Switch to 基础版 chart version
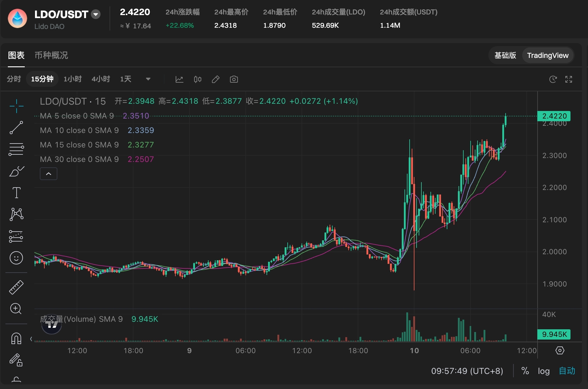 505,55
